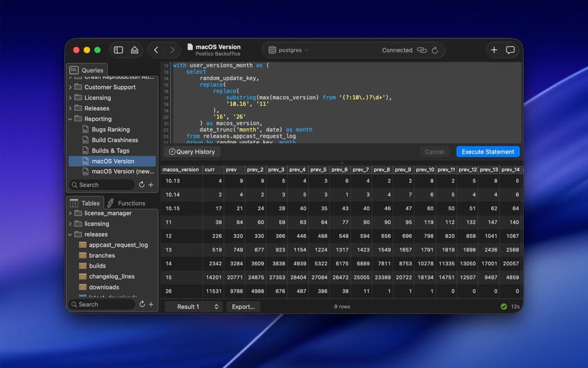The height and width of the screenshot is (368, 588).
Task: Open the Result 1 dropdown selector
Action: 193,306
